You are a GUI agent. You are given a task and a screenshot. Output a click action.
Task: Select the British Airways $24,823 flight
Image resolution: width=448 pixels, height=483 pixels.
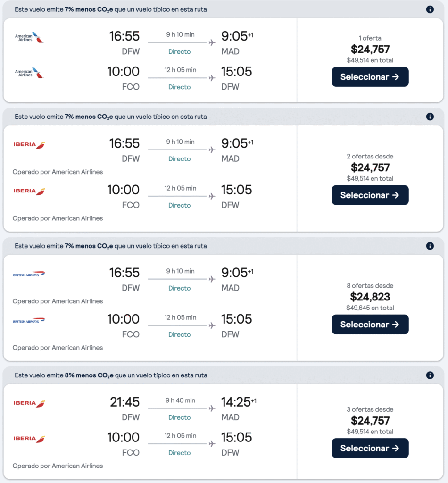(370, 325)
